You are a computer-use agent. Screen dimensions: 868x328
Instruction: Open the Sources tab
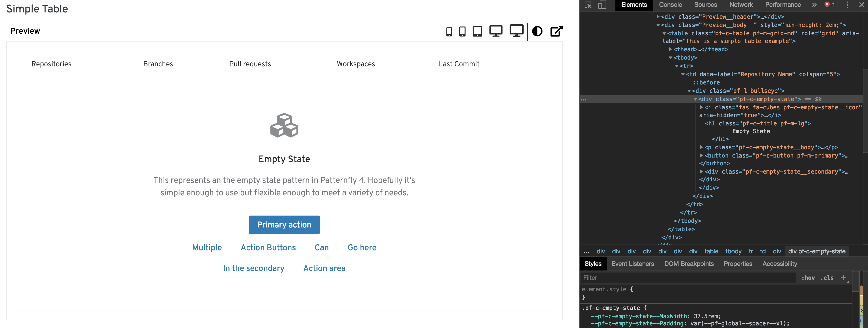click(x=705, y=5)
